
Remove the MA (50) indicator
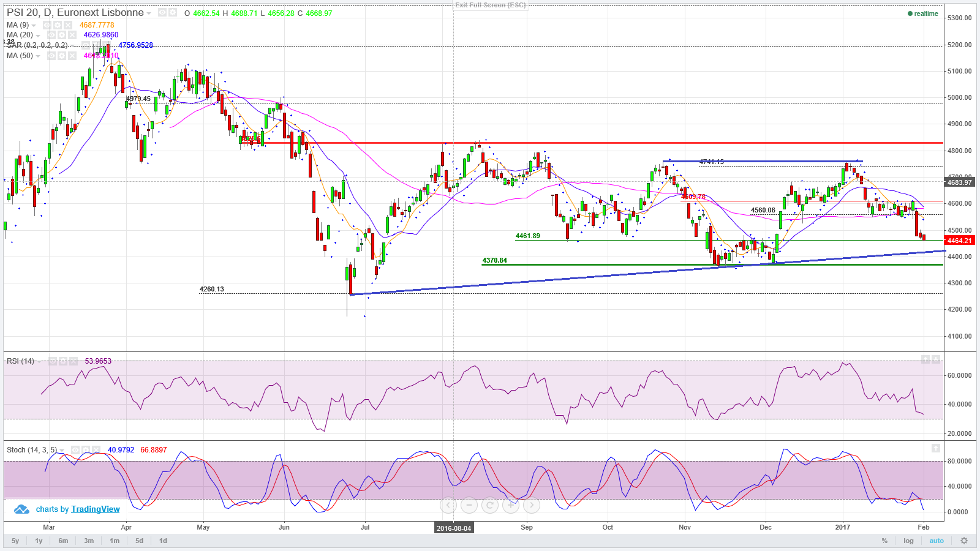click(72, 56)
